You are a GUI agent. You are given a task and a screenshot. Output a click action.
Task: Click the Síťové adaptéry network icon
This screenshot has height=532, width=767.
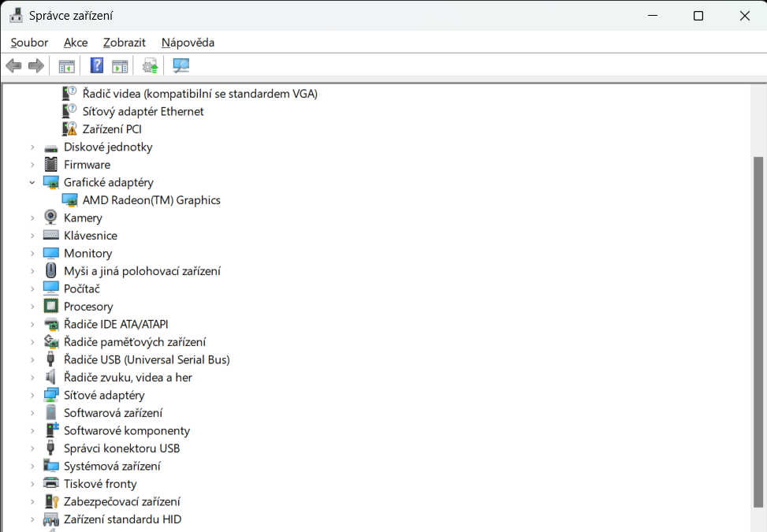coord(51,395)
